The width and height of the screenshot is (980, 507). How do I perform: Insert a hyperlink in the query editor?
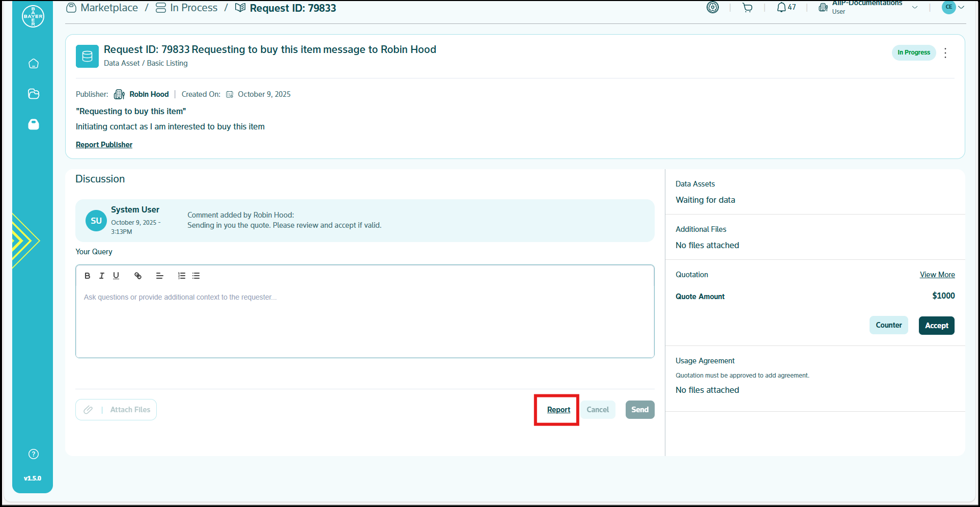138,276
